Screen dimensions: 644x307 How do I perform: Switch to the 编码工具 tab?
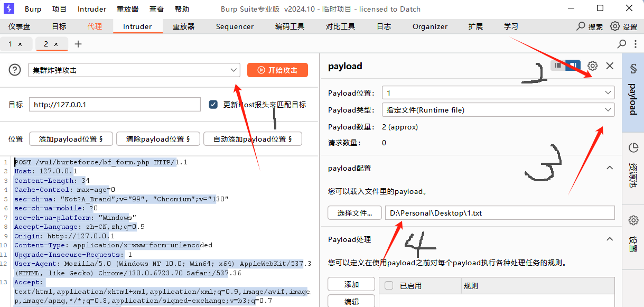[x=290, y=26]
